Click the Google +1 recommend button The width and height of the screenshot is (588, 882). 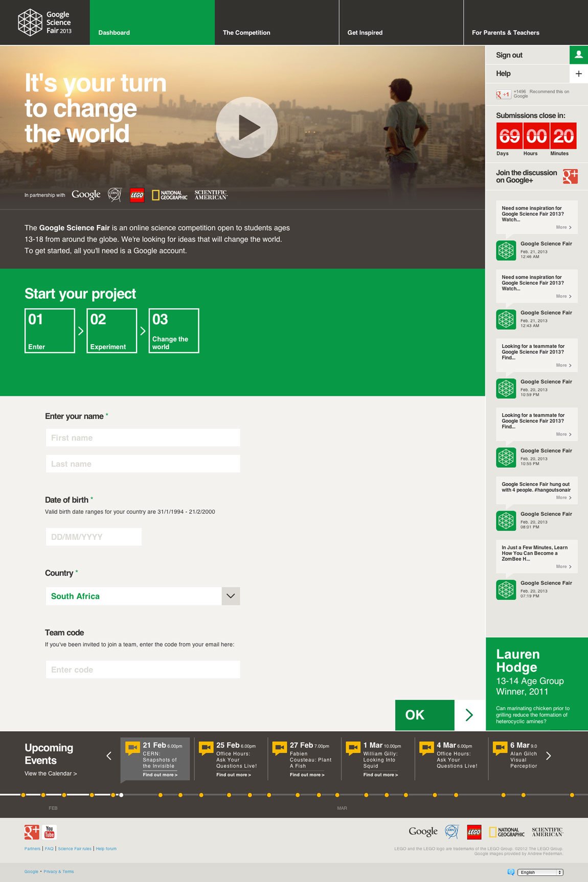click(x=503, y=94)
